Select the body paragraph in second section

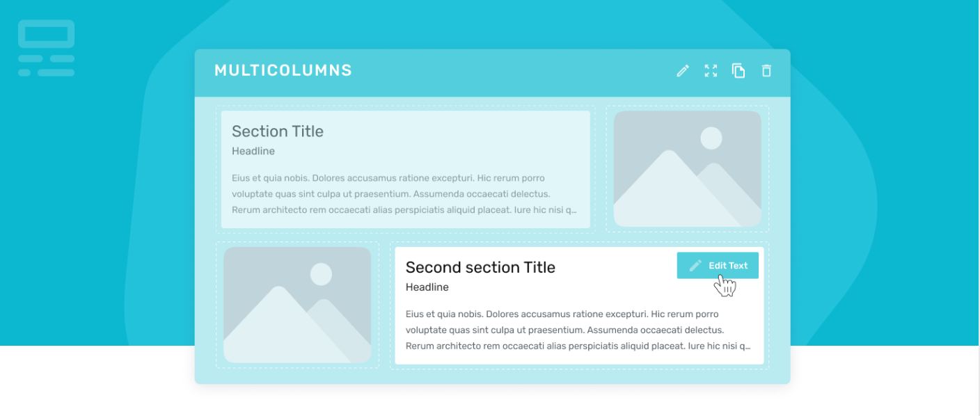click(578, 330)
